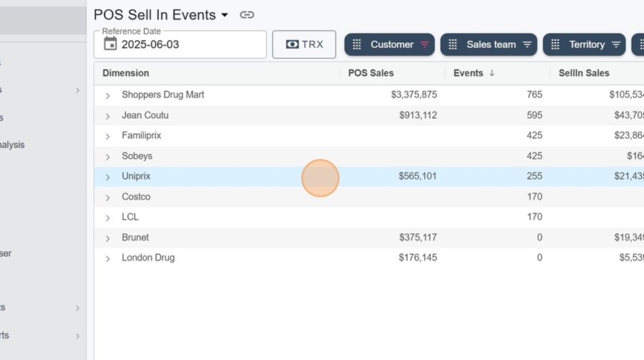This screenshot has height=360, width=644.
Task: Click the $375,117 POS Sales value
Action: (418, 237)
